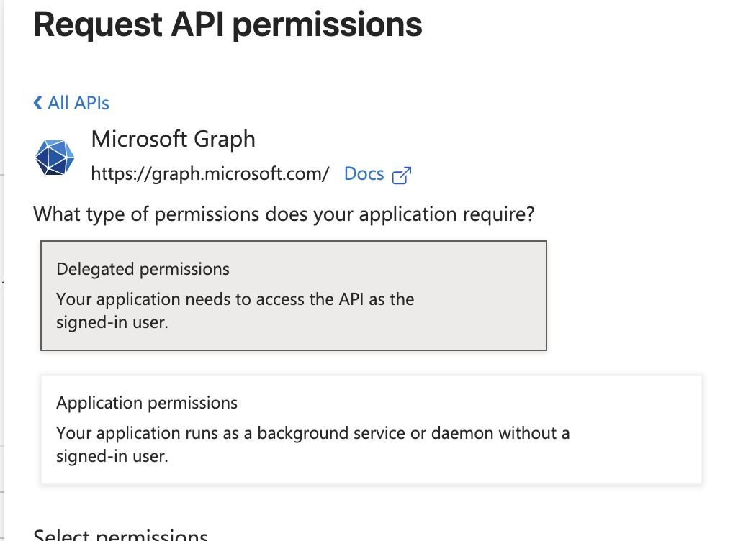Viewport: 756px width, 541px height.
Task: Select the Microsoft Graph logo icon
Action: click(x=54, y=158)
